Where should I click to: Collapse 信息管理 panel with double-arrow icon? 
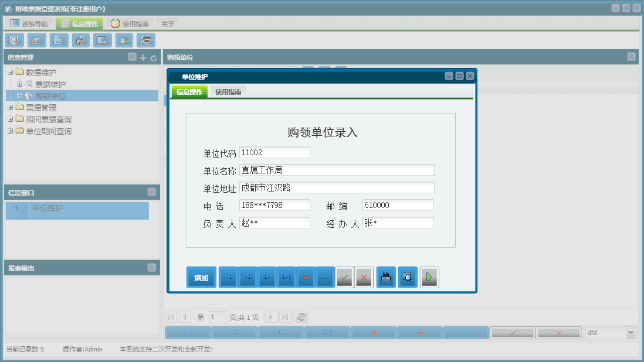click(132, 57)
